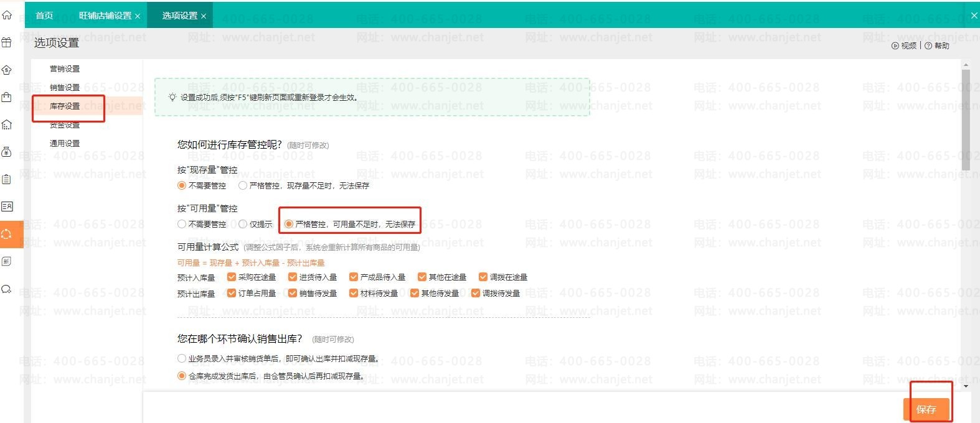980x423 pixels.
Task: Open 资金设置 in settings menu
Action: tap(65, 124)
